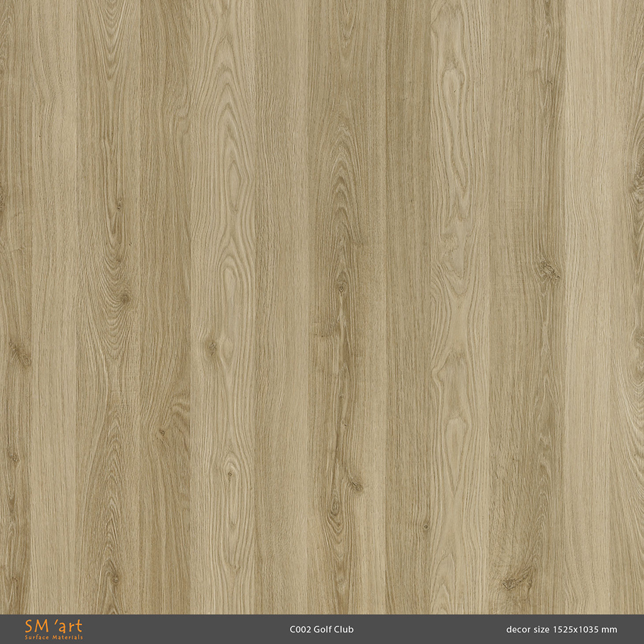The image size is (644, 644).
Task: Click the "decor size 1525x1035 mm" text
Action: coord(561,630)
